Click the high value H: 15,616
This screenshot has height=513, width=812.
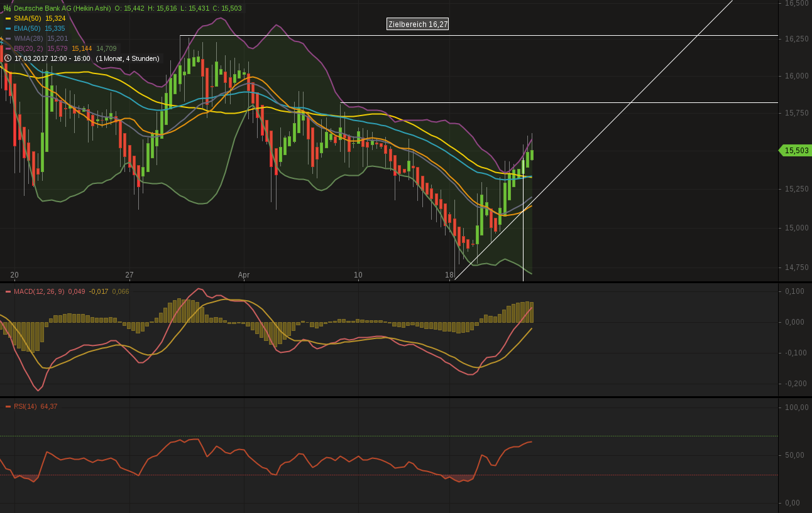point(163,8)
